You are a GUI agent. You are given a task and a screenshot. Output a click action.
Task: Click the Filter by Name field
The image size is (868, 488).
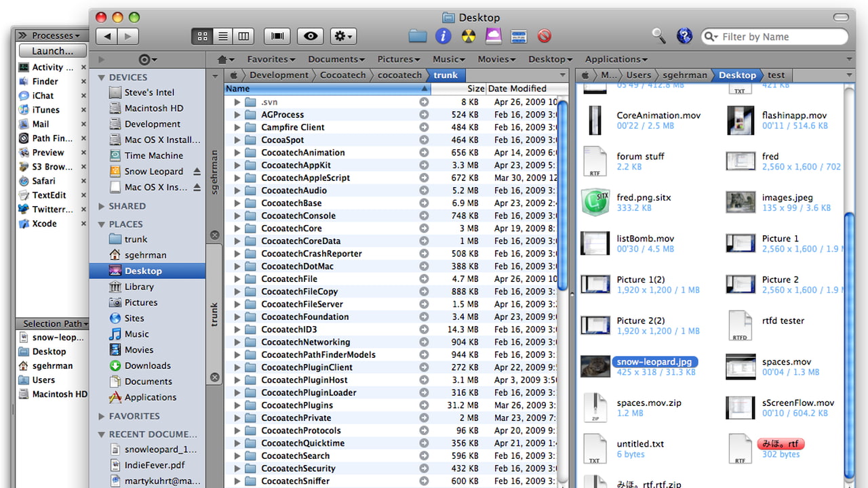pos(775,37)
